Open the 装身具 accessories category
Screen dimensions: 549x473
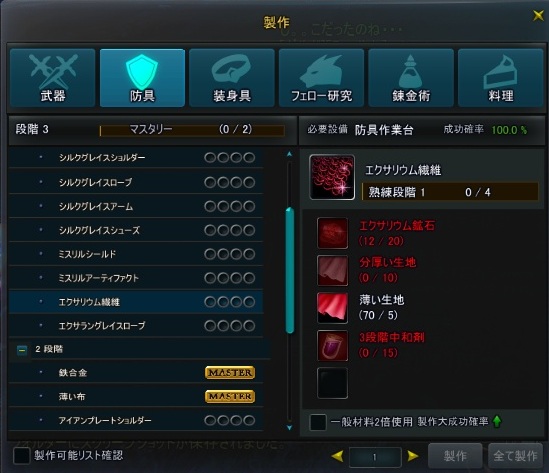pyautogui.click(x=232, y=78)
